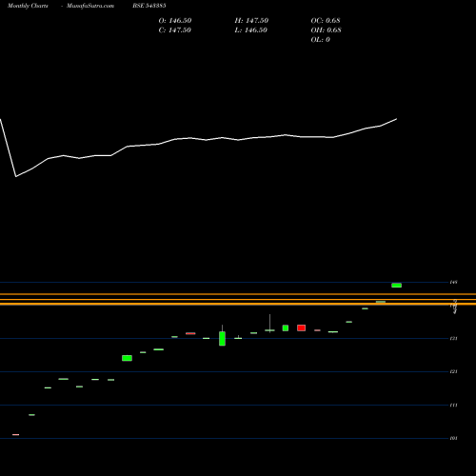Click the tallest green candlestick body
Viewport: 476px width, 476px height.
(x=222, y=339)
